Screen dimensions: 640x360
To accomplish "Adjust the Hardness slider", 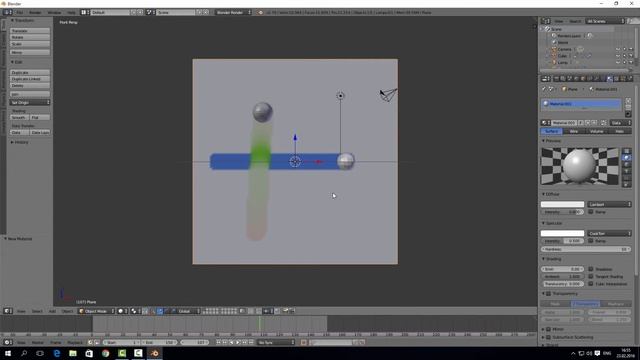I will click(586, 249).
